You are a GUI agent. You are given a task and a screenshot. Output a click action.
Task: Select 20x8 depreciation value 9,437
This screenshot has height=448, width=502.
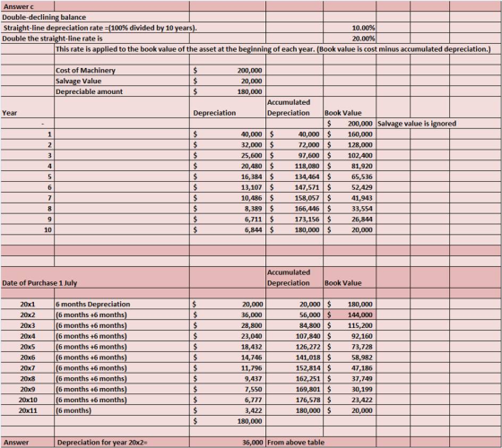coord(228,378)
